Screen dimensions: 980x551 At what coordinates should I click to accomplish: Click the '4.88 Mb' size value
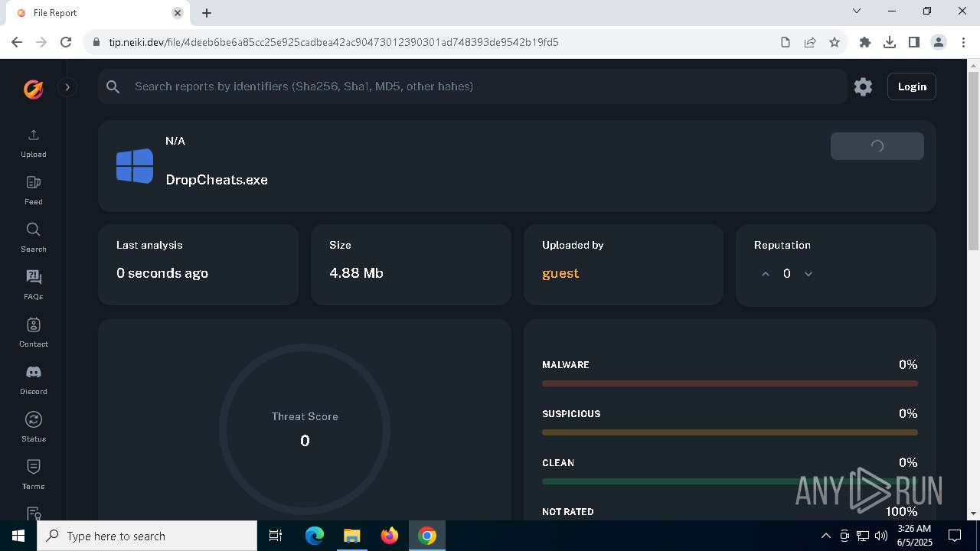pos(356,273)
